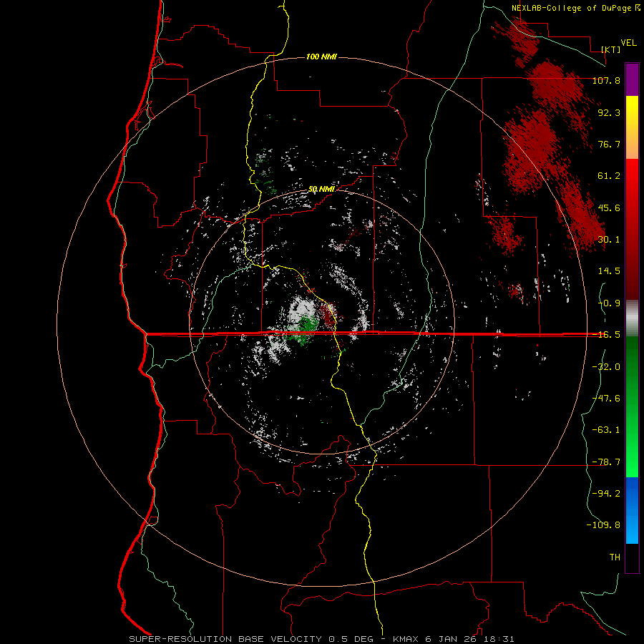Select the -32.0 legend value

click(x=606, y=367)
